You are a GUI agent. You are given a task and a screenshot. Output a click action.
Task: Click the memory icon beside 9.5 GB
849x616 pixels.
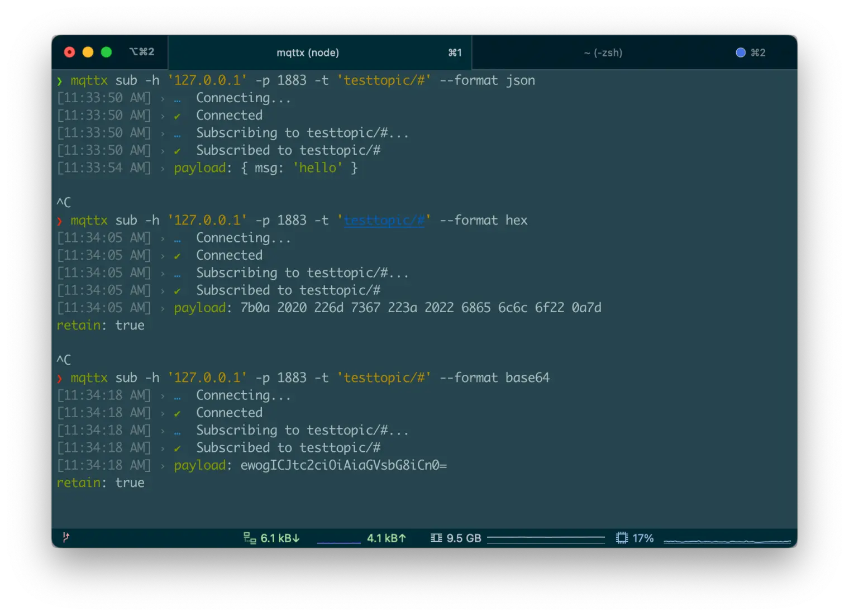click(x=436, y=538)
